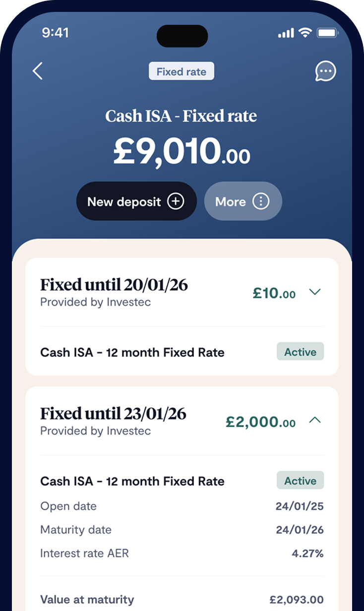Select the Fixed until 23/01/26 heading

tap(114, 414)
